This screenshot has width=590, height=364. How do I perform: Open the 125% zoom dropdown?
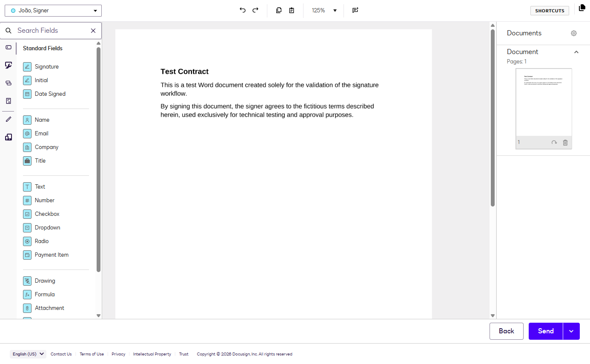324,10
